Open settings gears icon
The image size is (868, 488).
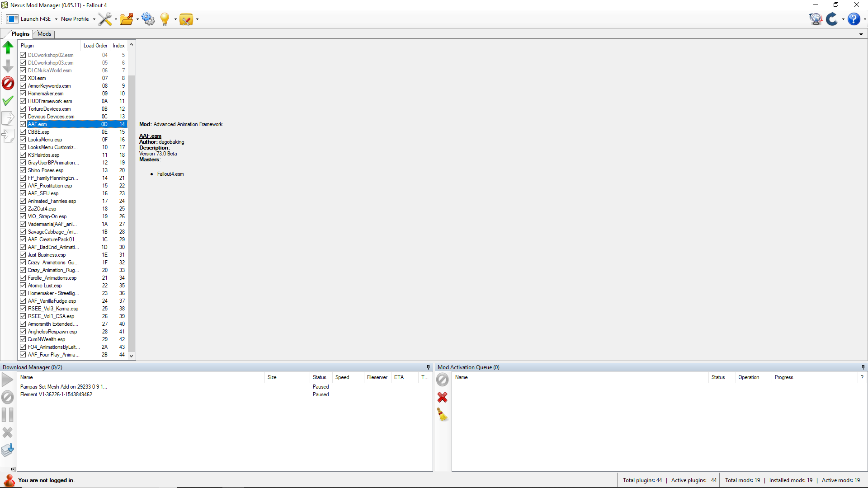coord(148,19)
